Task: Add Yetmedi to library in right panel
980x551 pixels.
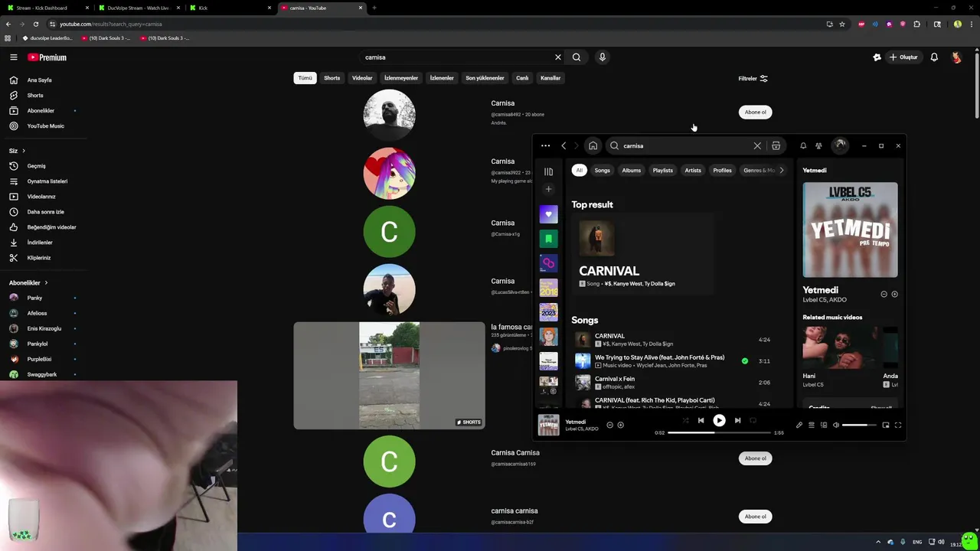Action: [x=894, y=294]
